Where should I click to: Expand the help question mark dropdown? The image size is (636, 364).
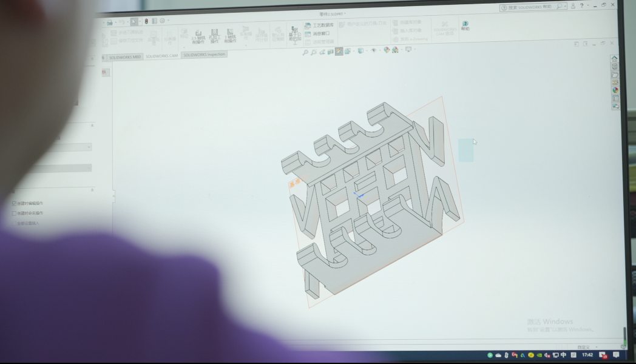click(x=587, y=6)
